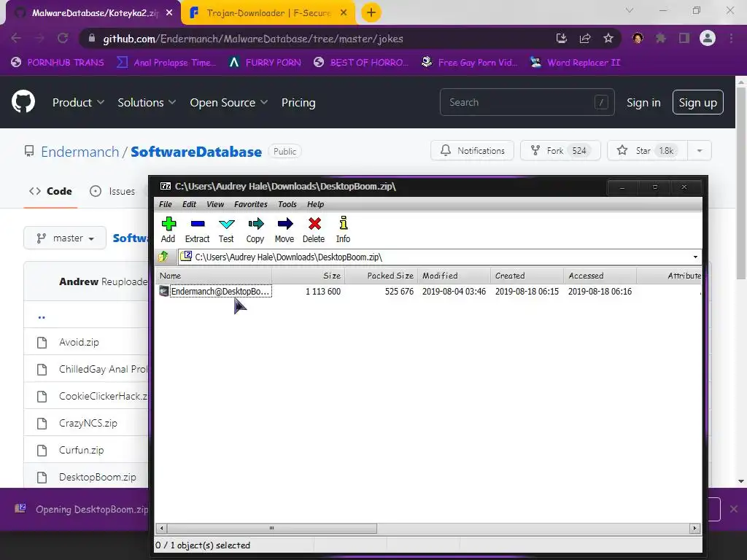
Task: Open the Star list dropdown arrow
Action: (x=700, y=150)
